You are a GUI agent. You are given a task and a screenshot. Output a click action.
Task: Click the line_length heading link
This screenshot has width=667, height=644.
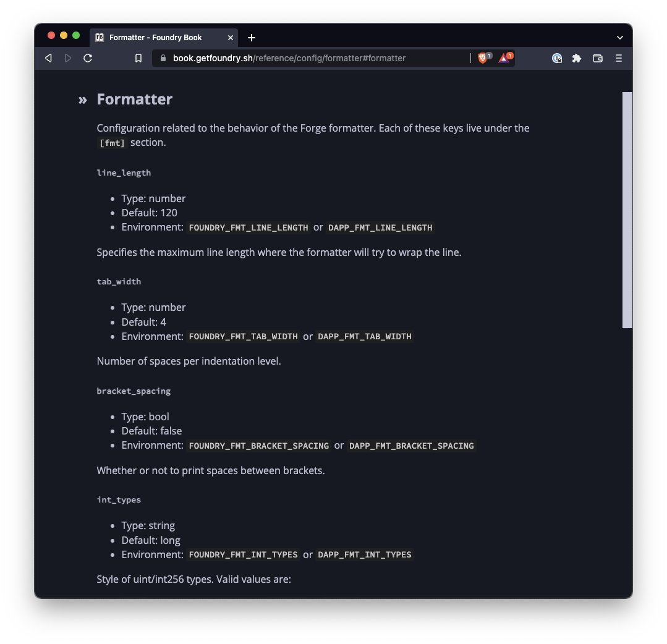(124, 172)
